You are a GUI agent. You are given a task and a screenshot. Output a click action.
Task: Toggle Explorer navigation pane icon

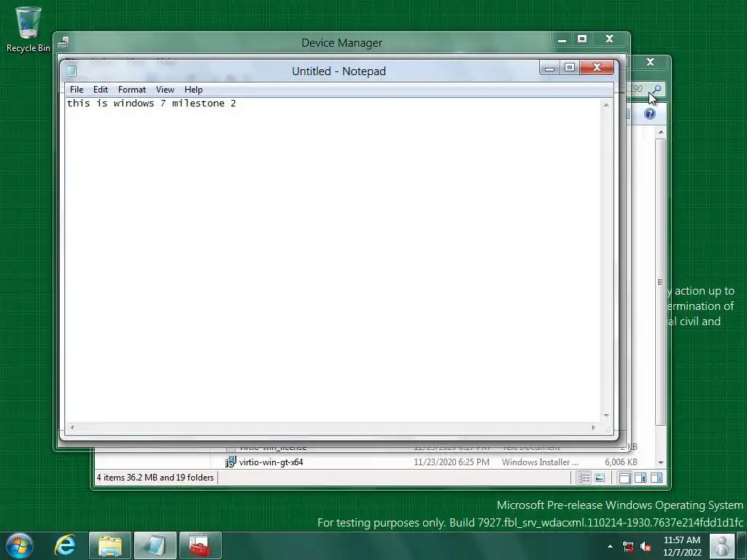624,478
